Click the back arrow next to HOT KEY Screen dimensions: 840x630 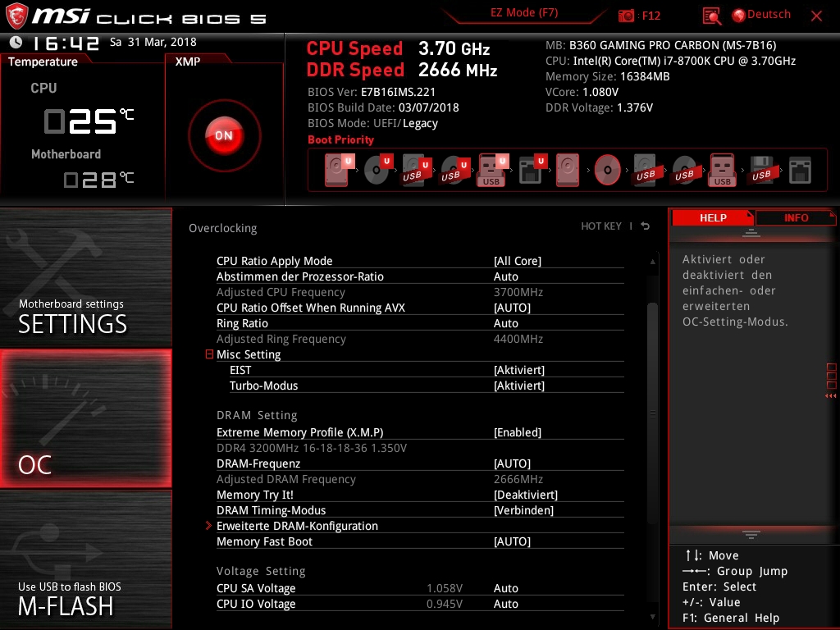pos(646,226)
